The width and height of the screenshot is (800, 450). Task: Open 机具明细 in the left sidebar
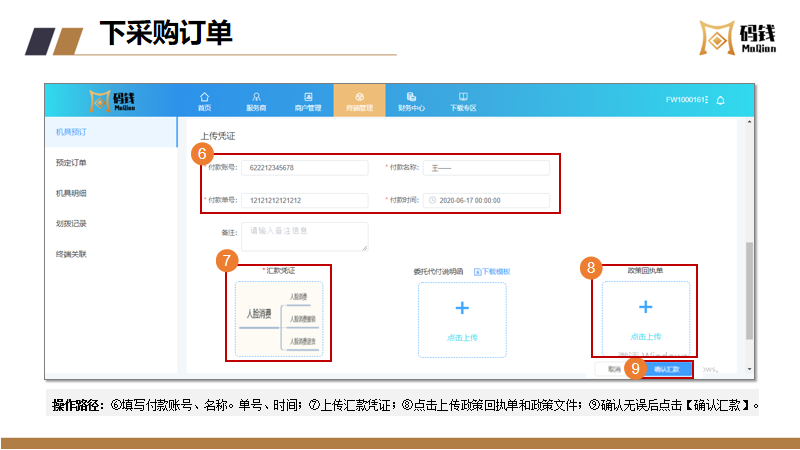[71, 193]
